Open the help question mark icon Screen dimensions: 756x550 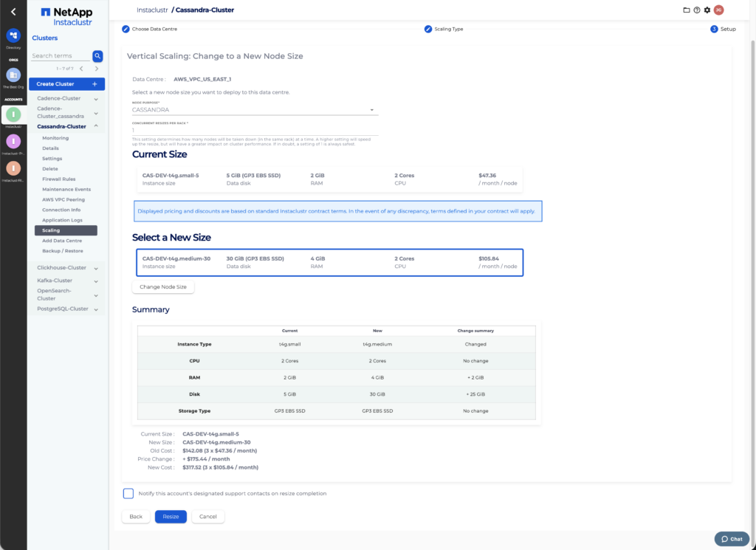coord(696,10)
